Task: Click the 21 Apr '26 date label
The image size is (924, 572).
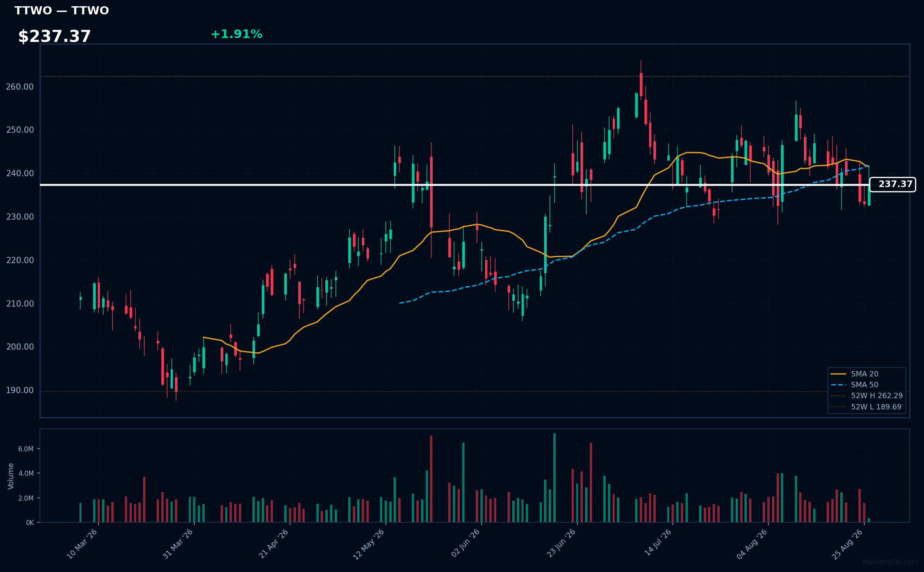Action: 273,544
